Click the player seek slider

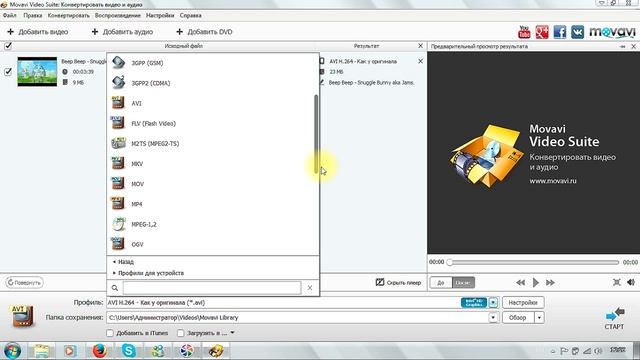pyautogui.click(x=534, y=262)
